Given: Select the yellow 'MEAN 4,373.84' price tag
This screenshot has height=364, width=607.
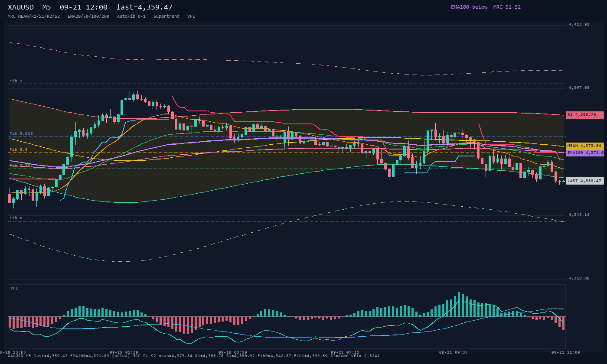Looking at the screenshot, I should 585,146.
